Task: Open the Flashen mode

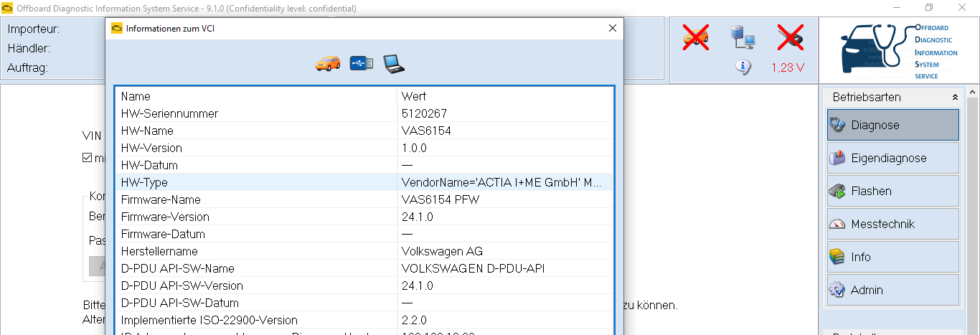Action: [892, 191]
